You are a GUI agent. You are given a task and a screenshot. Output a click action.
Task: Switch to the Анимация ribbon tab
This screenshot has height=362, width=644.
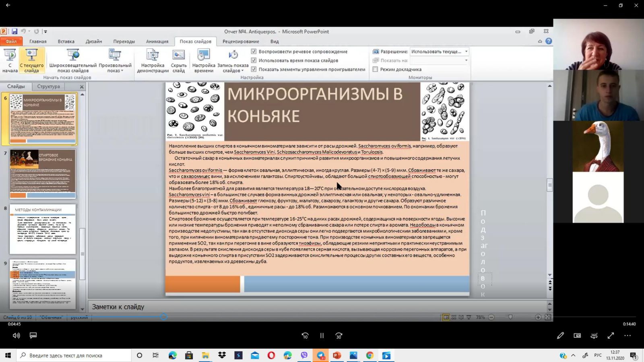[x=157, y=41]
